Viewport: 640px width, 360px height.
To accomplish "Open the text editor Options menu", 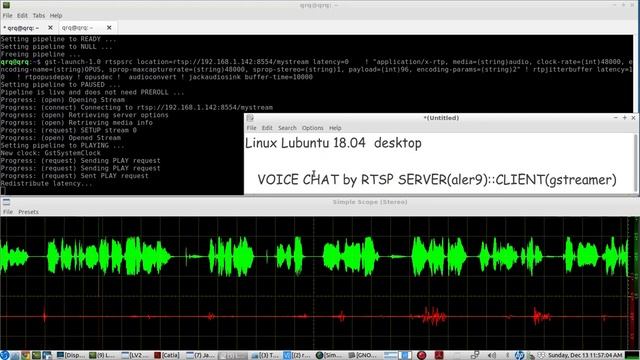I will (313, 128).
